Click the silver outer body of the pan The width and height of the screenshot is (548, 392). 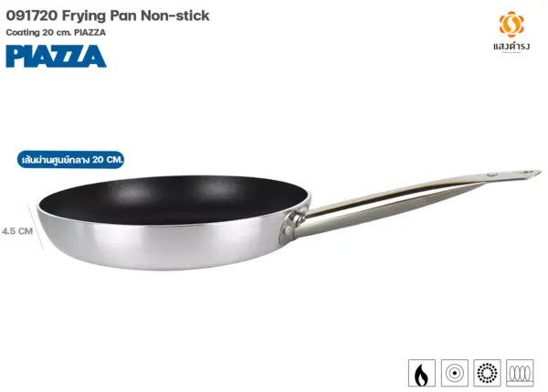159,247
